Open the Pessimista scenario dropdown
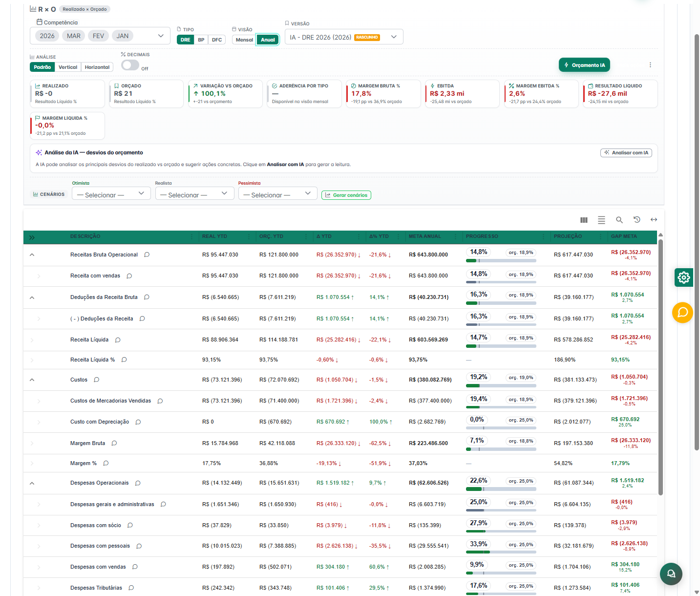Viewport: 700px width, 596px height. click(x=277, y=194)
